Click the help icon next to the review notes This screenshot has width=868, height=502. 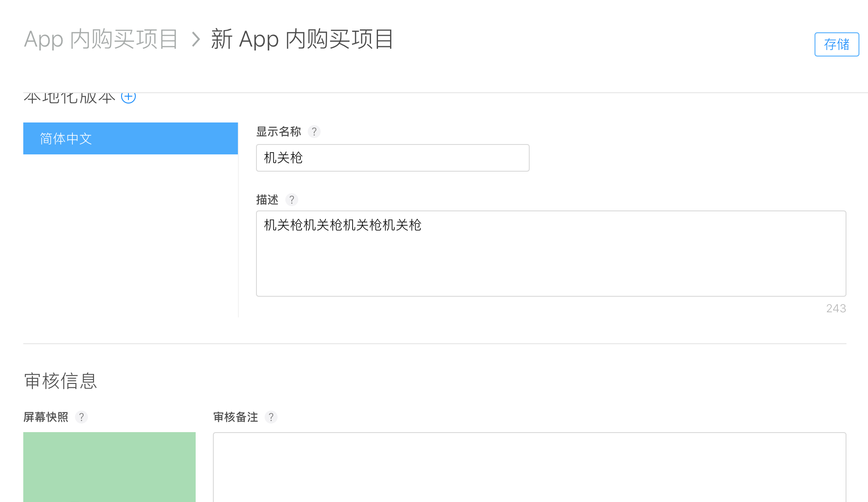click(272, 417)
